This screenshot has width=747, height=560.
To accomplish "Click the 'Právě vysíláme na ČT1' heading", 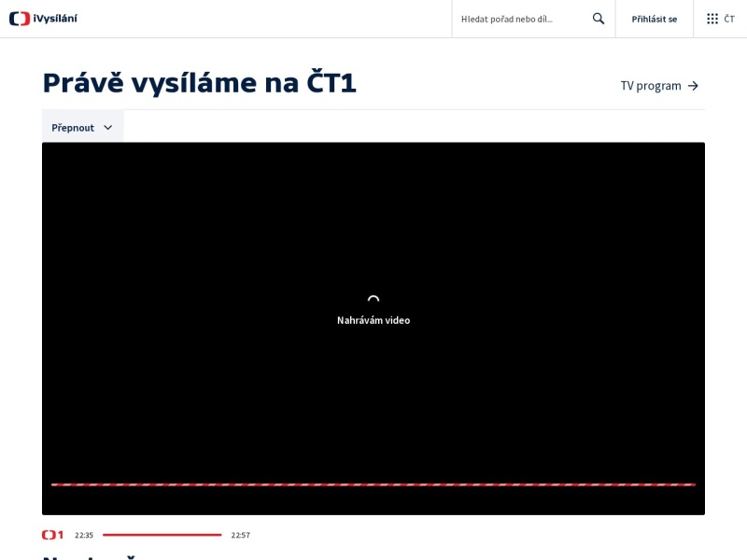I will click(x=200, y=83).
